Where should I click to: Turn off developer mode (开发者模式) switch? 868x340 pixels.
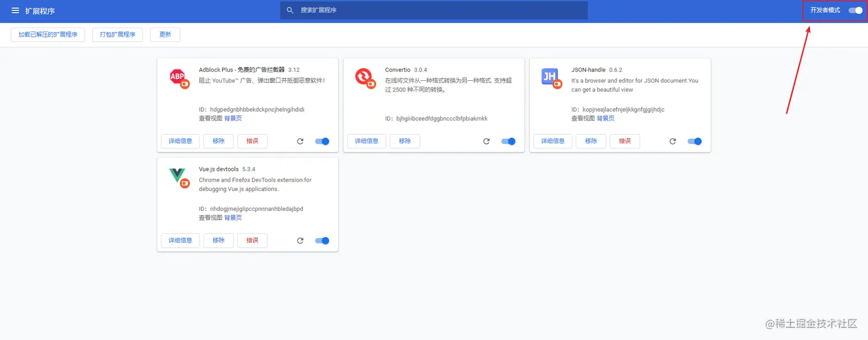855,10
